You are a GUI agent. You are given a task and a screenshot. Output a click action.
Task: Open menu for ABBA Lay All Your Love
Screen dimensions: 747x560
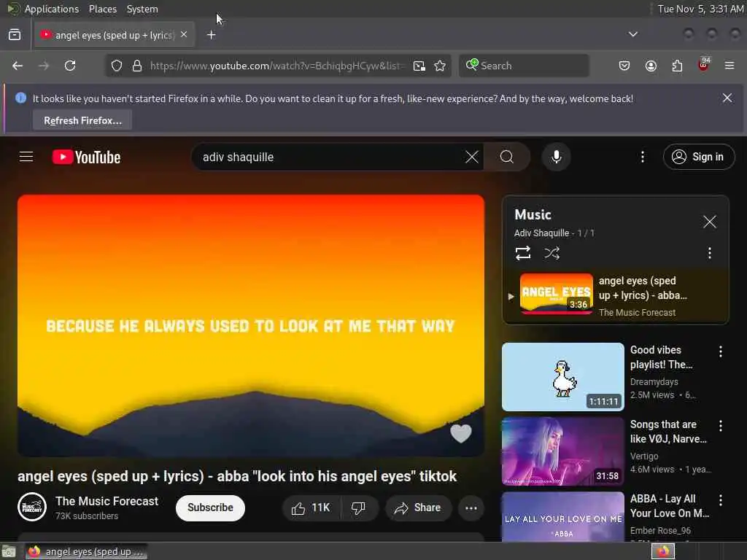point(721,500)
